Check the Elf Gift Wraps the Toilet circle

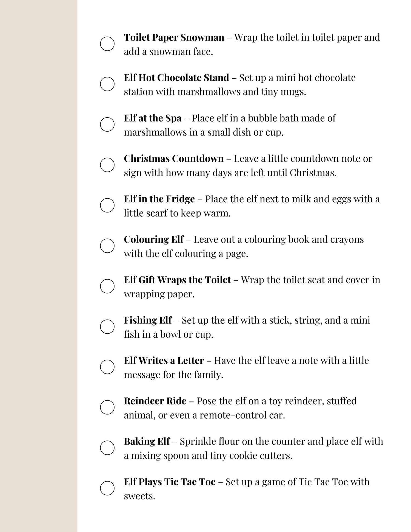pos(107,286)
